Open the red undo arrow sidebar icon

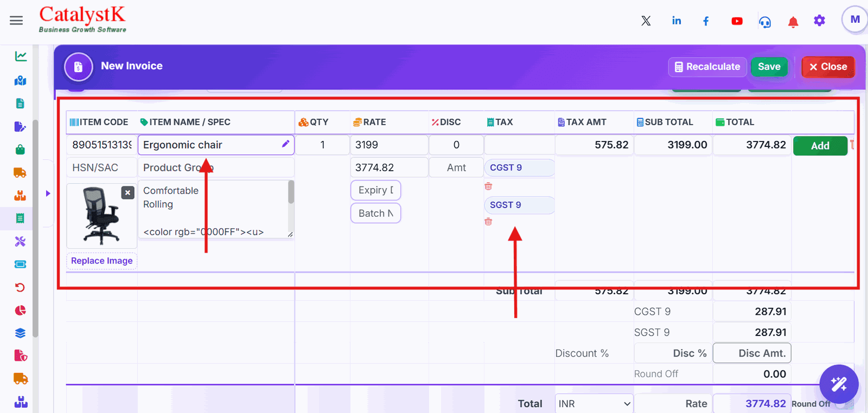click(20, 287)
